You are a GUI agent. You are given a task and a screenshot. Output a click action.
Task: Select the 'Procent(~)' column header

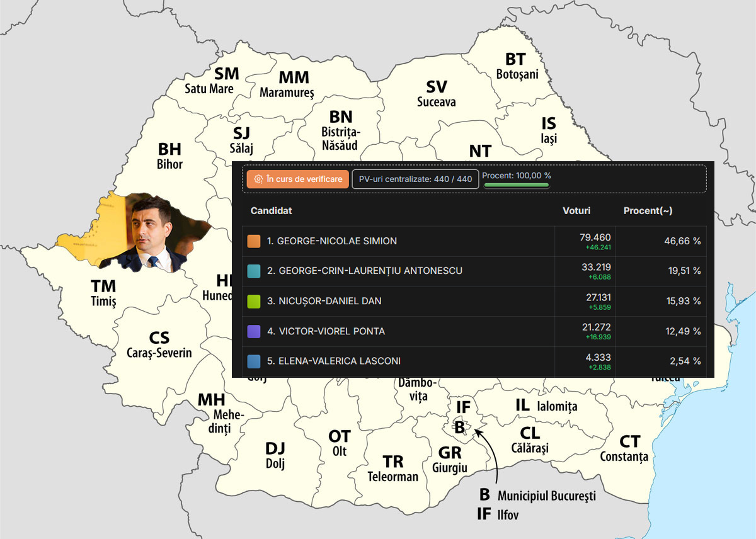[648, 211]
